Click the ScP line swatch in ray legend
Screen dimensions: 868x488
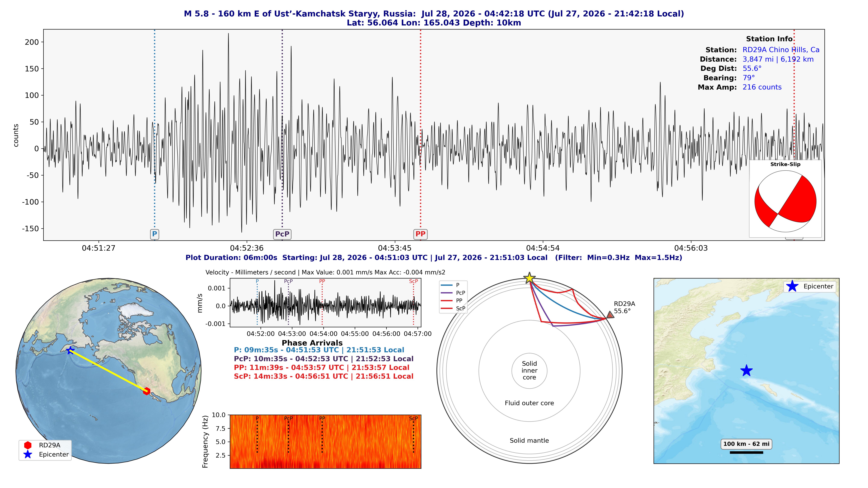pos(447,308)
